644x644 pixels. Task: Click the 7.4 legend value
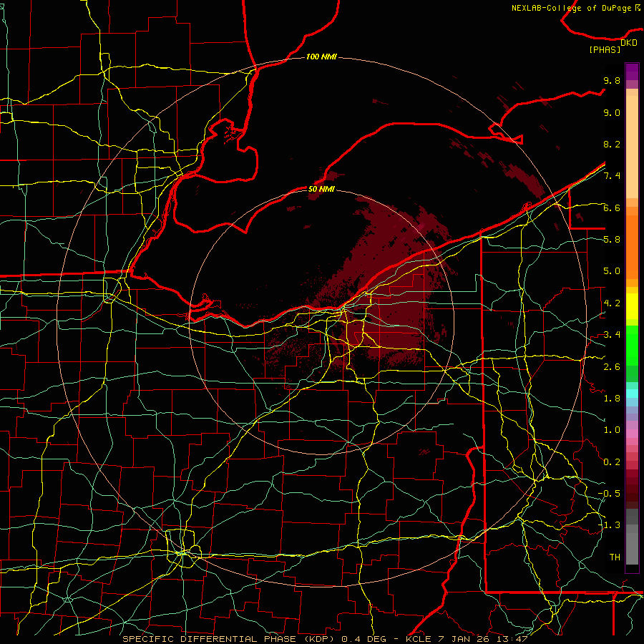tap(612, 176)
